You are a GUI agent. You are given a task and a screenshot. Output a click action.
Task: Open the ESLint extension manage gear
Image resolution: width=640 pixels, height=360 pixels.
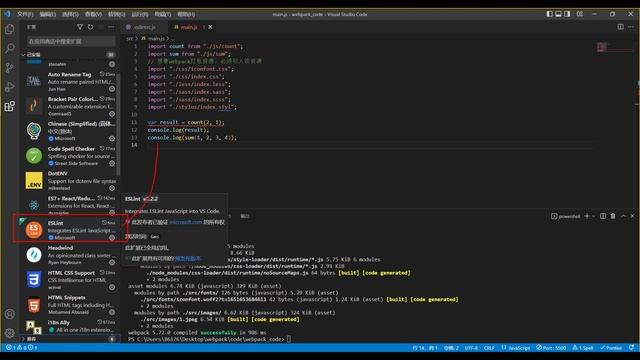click(x=112, y=238)
